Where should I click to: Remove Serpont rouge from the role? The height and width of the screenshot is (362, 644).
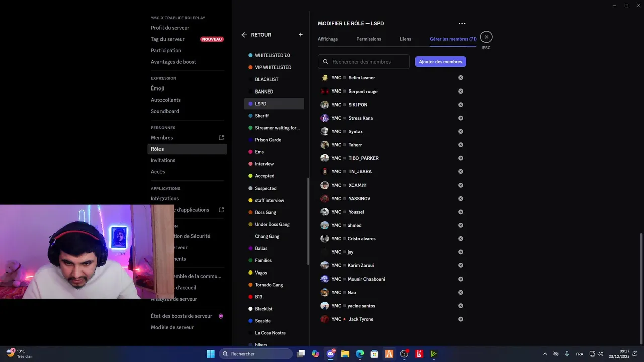(x=460, y=91)
